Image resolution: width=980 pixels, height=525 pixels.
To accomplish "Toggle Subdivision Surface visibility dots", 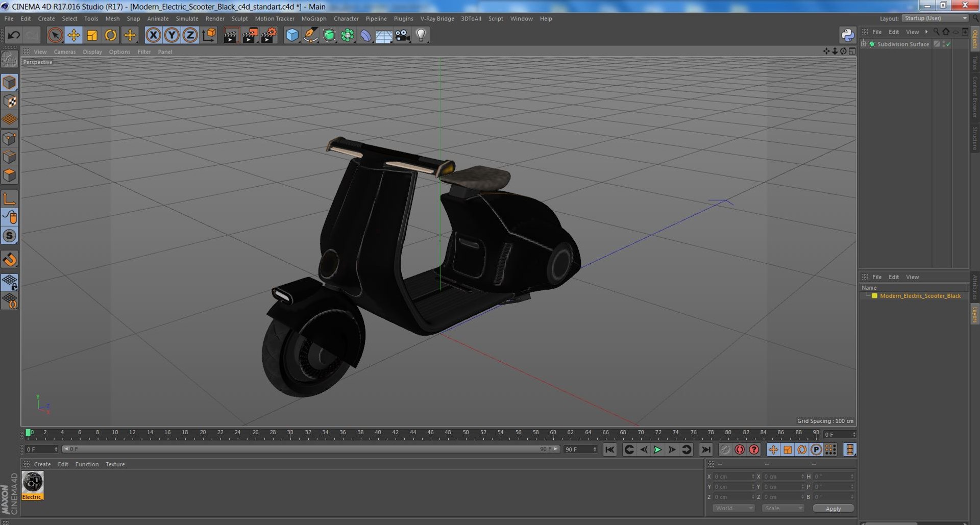I will tap(943, 44).
